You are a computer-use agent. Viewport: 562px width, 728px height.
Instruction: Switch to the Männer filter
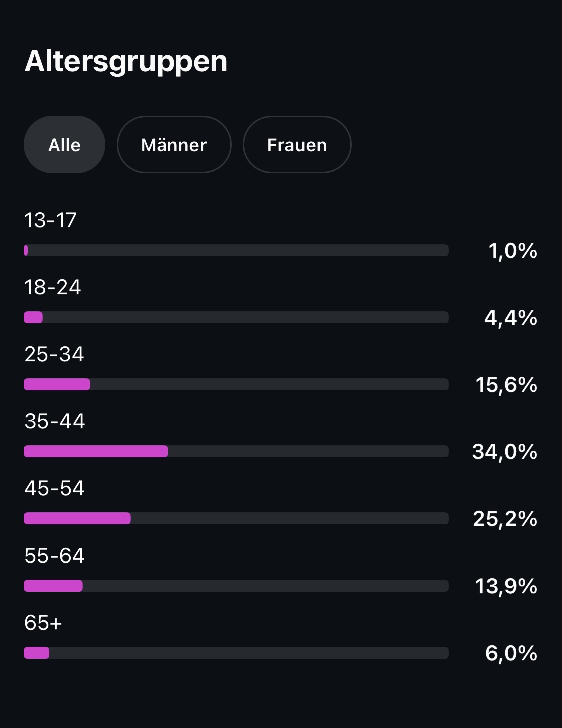tap(174, 145)
